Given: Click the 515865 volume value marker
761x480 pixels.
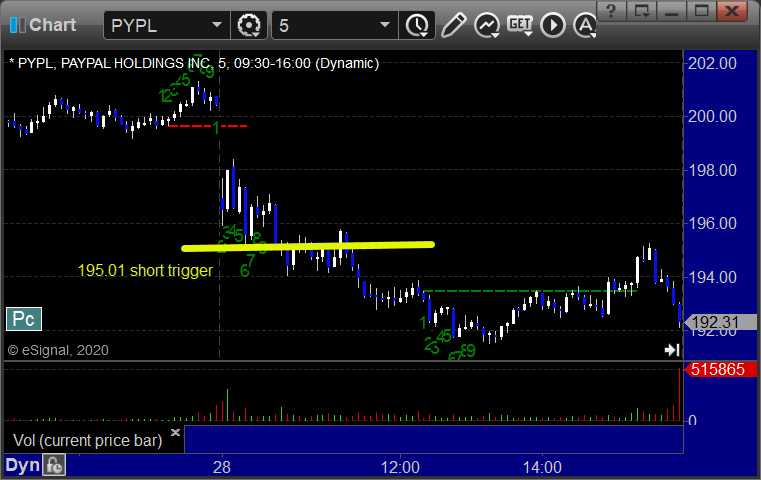Looking at the screenshot, I should (x=720, y=369).
